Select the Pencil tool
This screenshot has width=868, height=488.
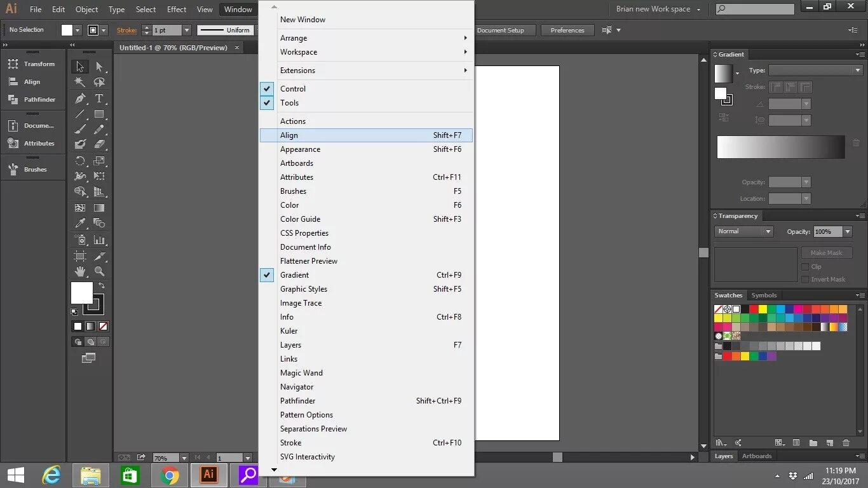point(99,129)
